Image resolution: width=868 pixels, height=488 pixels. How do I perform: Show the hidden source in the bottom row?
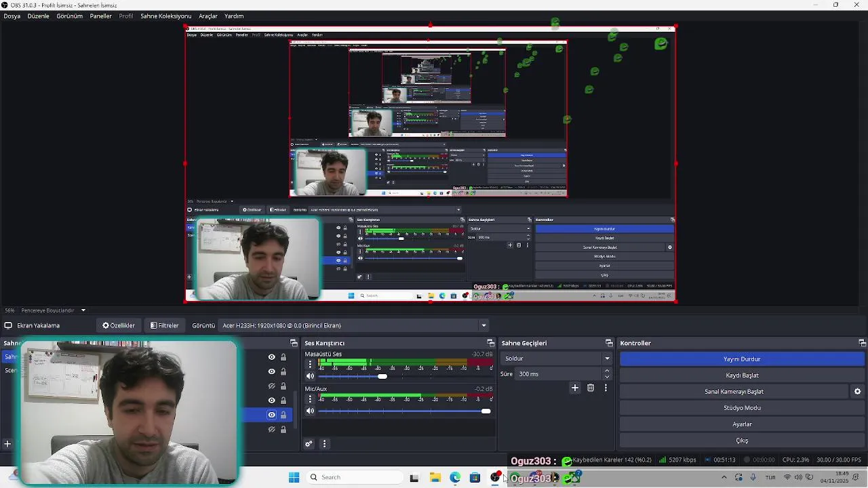(x=272, y=429)
